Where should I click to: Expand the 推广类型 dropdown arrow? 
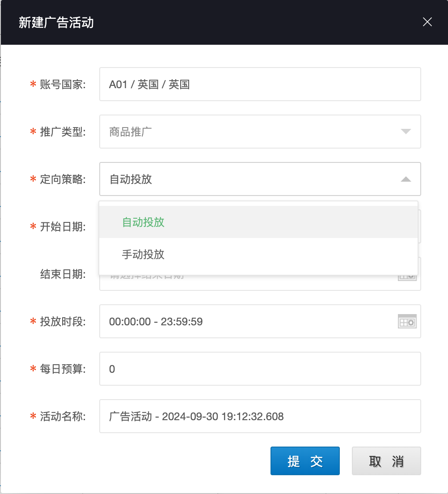point(406,132)
